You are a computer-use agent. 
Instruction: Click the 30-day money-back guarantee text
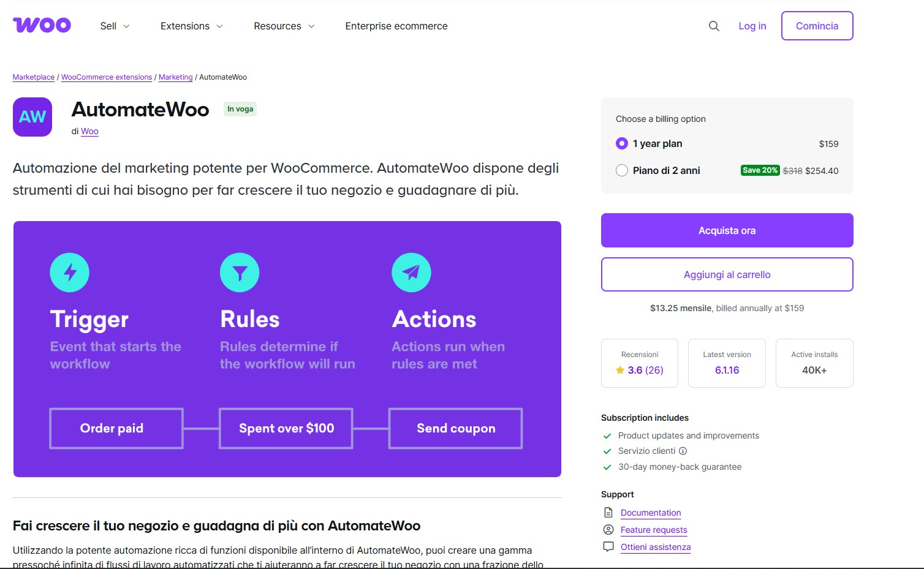[x=680, y=467]
